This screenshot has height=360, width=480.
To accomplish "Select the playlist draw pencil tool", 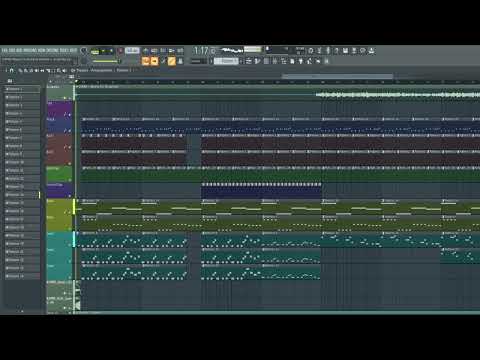I will click(20, 70).
